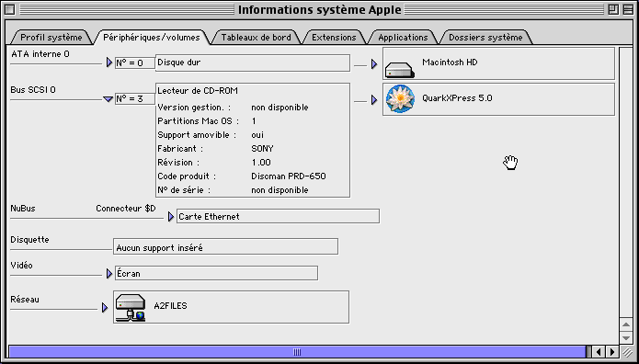Viewport: 639px width, 364px height.
Task: Click the Version gestion. non disponible value
Action: (x=280, y=108)
